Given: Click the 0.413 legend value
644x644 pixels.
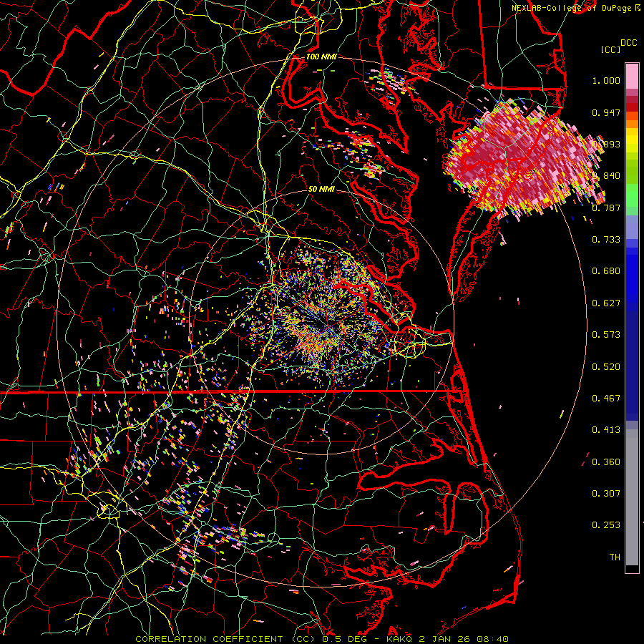Looking at the screenshot, I should coord(606,430).
